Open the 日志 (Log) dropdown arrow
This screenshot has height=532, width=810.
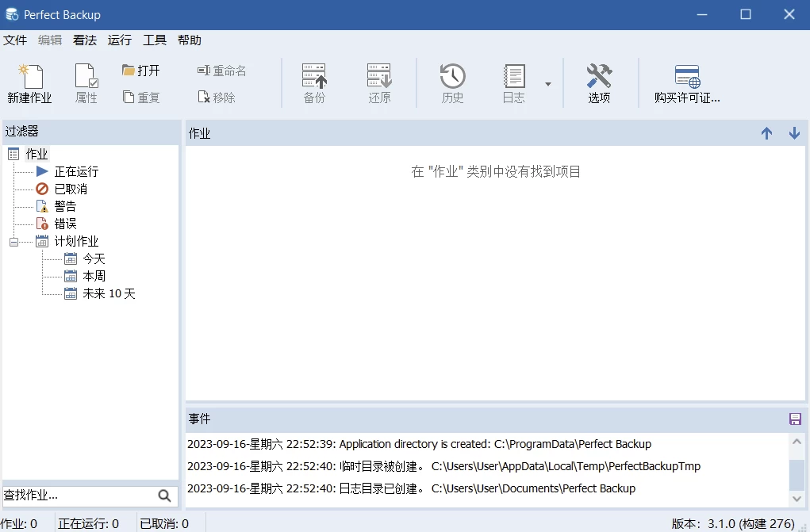tap(548, 82)
